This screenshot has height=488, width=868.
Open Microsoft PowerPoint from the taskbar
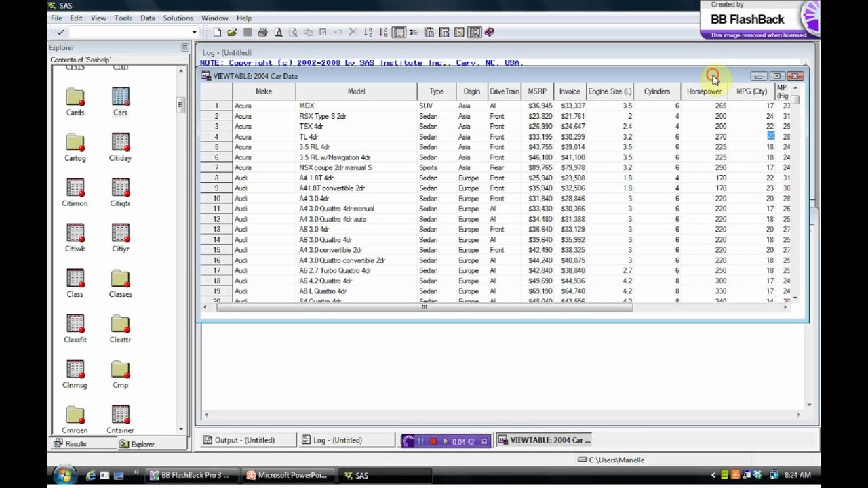coord(288,475)
